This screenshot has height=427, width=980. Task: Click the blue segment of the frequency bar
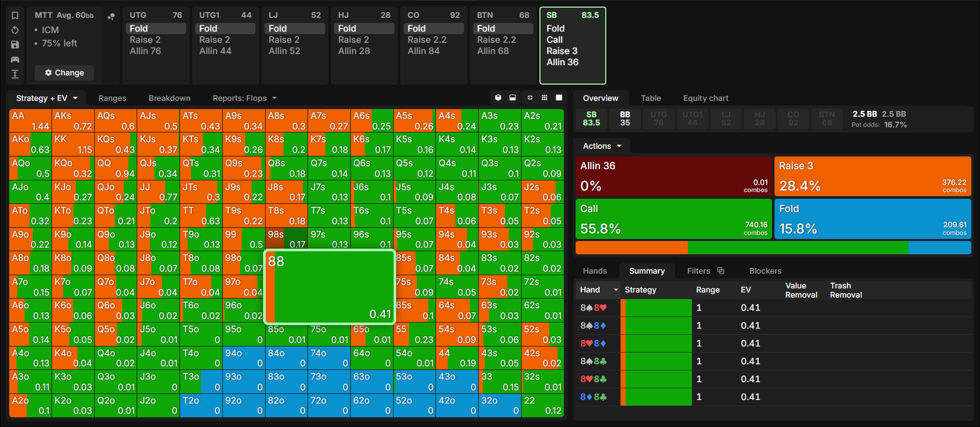click(x=940, y=248)
